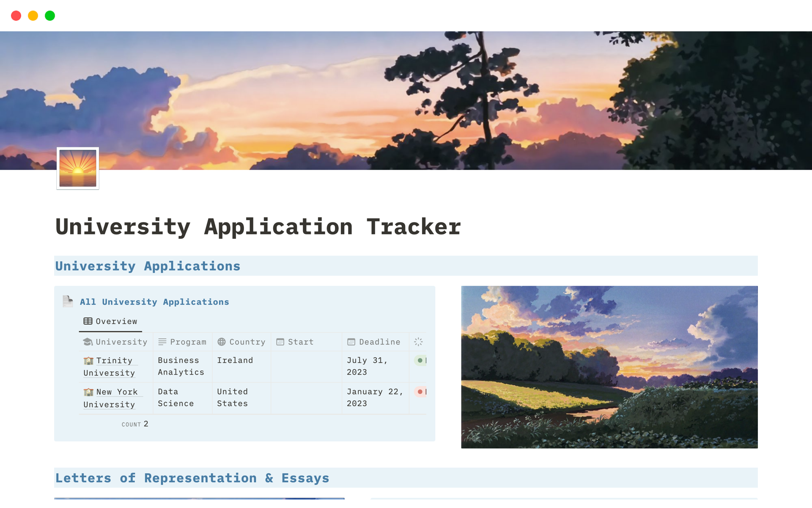Click the Deadline column header

tap(379, 342)
